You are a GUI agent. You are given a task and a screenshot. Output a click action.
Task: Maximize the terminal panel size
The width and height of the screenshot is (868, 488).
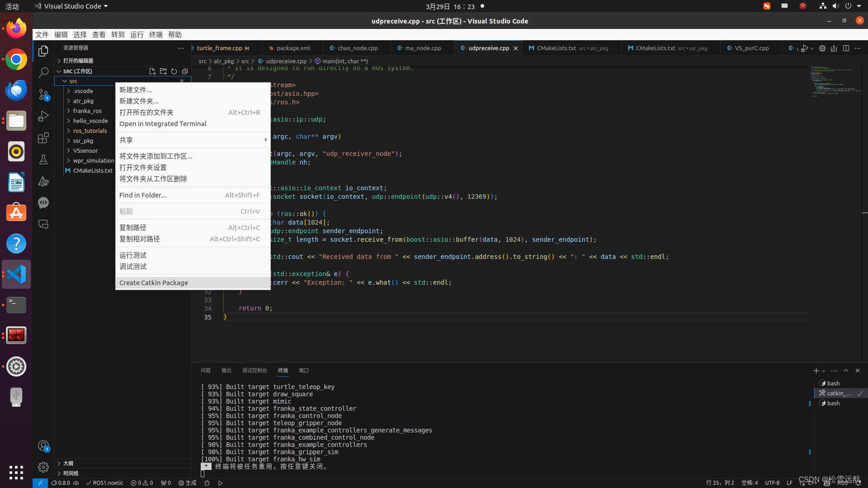pyautogui.click(x=846, y=371)
